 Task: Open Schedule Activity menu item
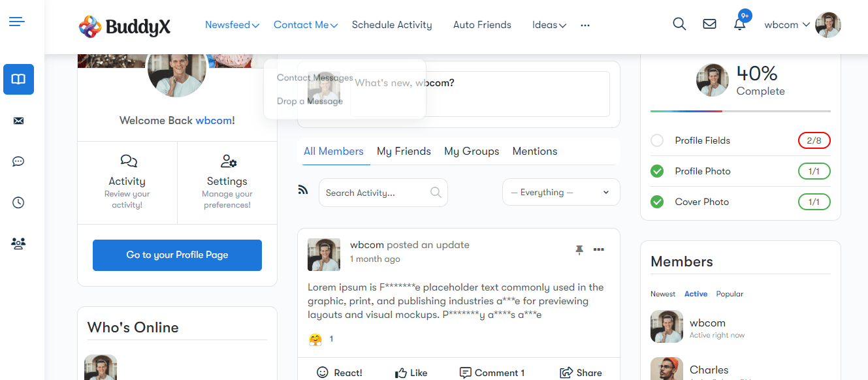392,25
